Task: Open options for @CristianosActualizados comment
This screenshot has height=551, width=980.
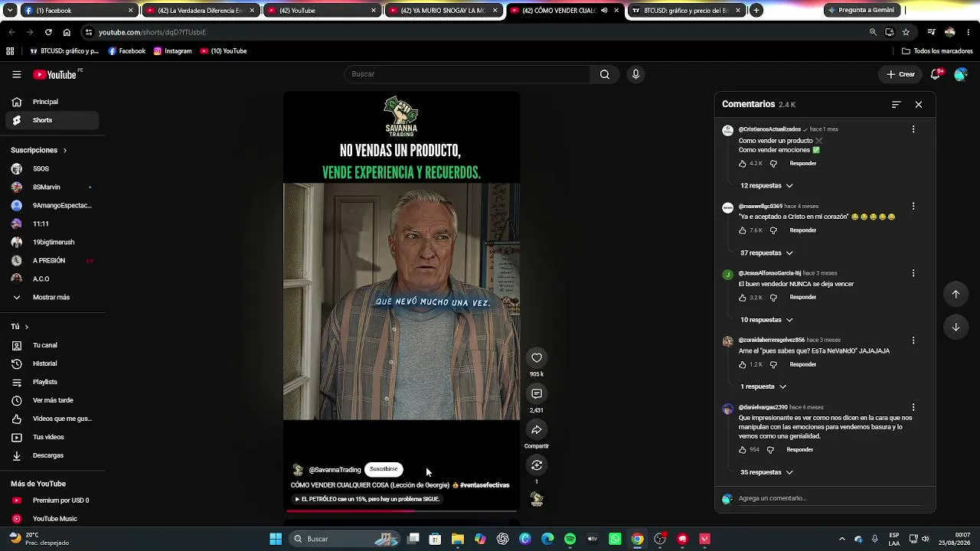Action: point(913,129)
